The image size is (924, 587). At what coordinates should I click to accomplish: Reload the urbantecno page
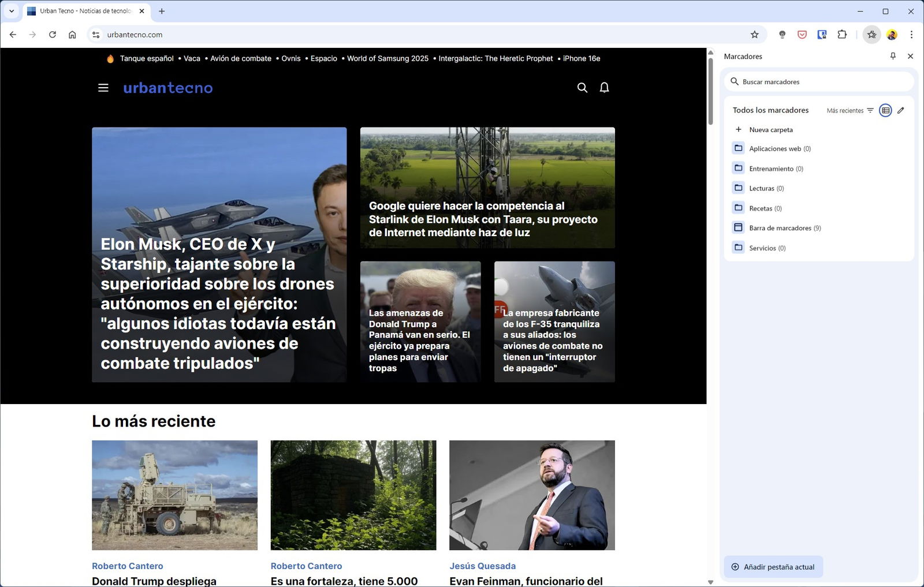[x=53, y=35]
